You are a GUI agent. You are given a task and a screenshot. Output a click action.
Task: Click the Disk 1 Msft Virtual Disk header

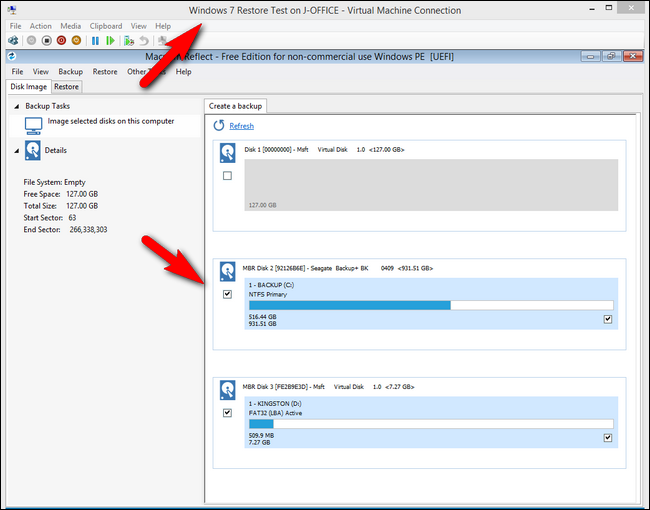pos(324,150)
